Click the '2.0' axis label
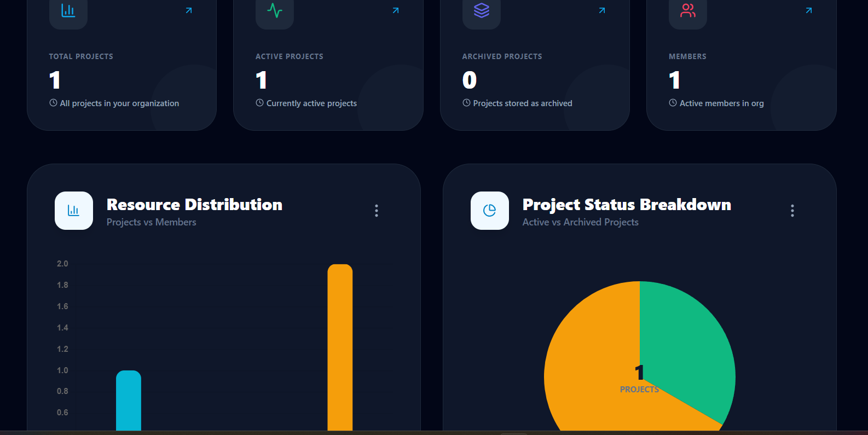The height and width of the screenshot is (435, 868). click(x=62, y=264)
